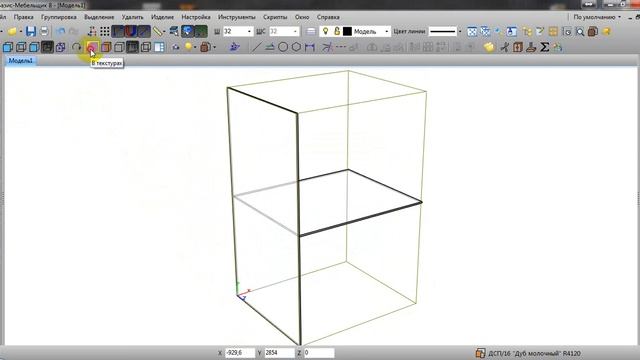Toggle the orange shaded cube display mode
Screen dimensions: 640x360
click(106, 47)
